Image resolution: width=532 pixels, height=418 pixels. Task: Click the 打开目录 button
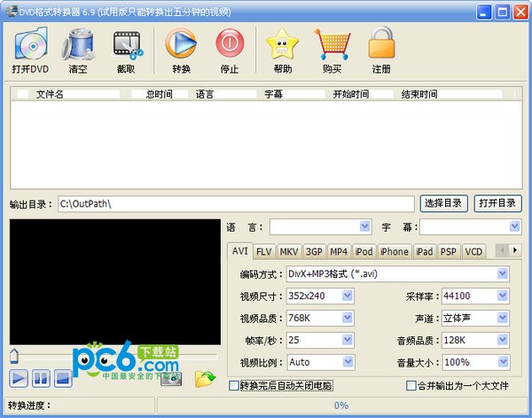click(497, 204)
